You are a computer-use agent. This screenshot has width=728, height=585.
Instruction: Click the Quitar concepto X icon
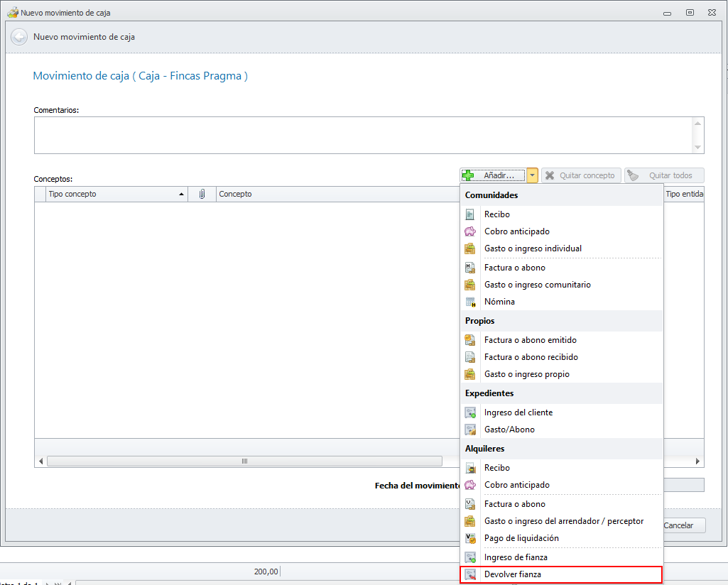550,175
